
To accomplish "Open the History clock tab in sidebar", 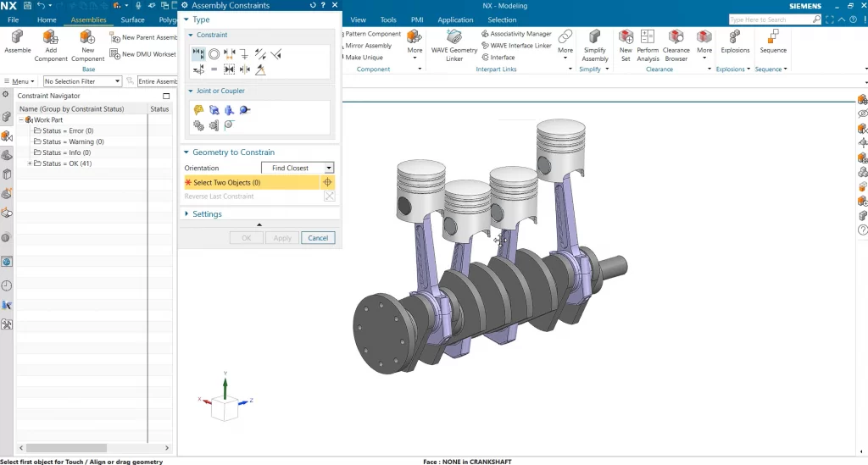I will click(7, 285).
